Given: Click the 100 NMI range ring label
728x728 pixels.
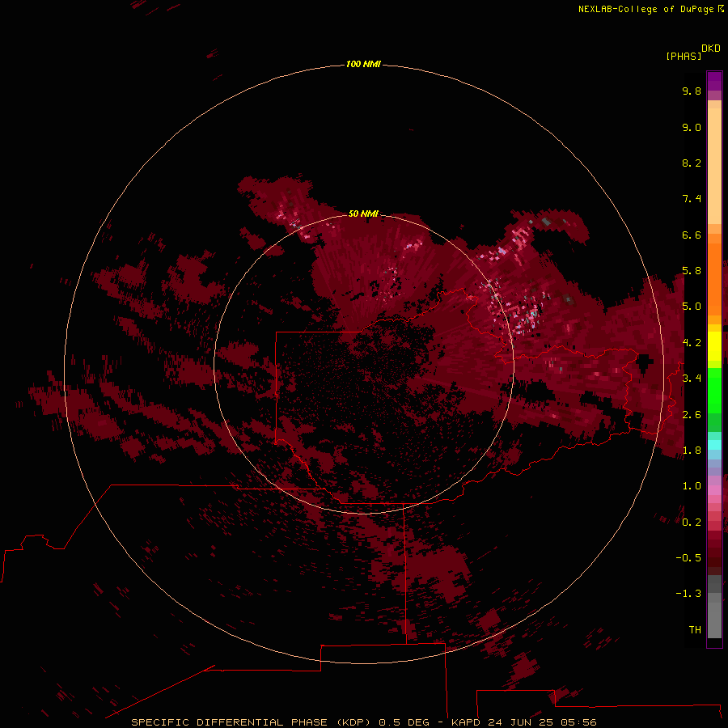Looking at the screenshot, I should pos(363,64).
